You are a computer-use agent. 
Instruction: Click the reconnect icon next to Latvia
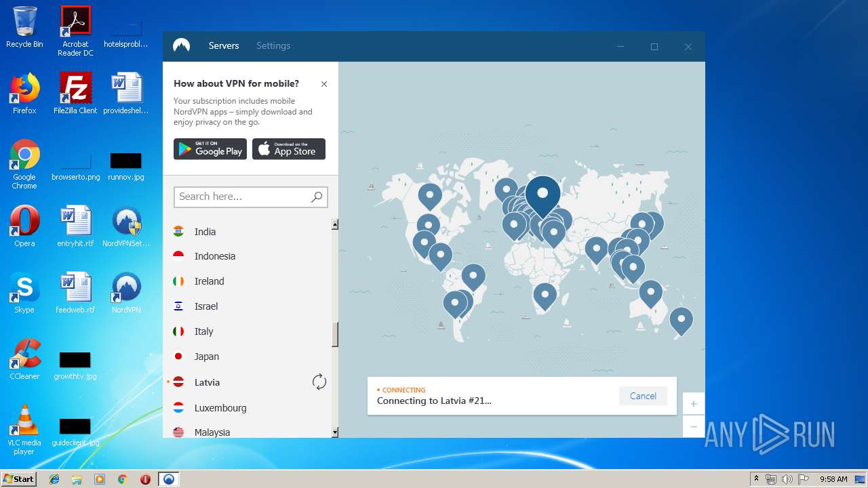[x=319, y=382]
